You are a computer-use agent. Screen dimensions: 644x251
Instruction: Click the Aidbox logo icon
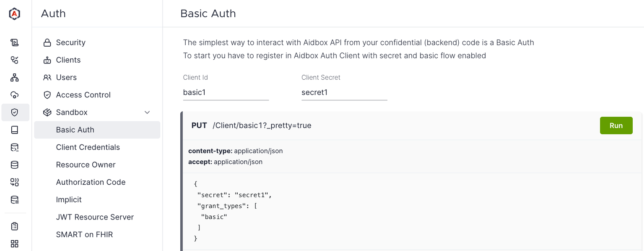[15, 14]
